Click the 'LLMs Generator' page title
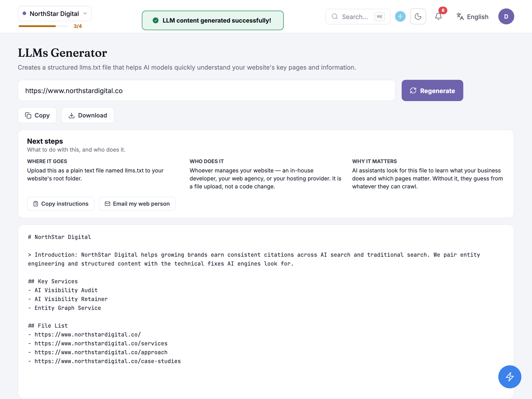This screenshot has height=399, width=532. click(63, 53)
